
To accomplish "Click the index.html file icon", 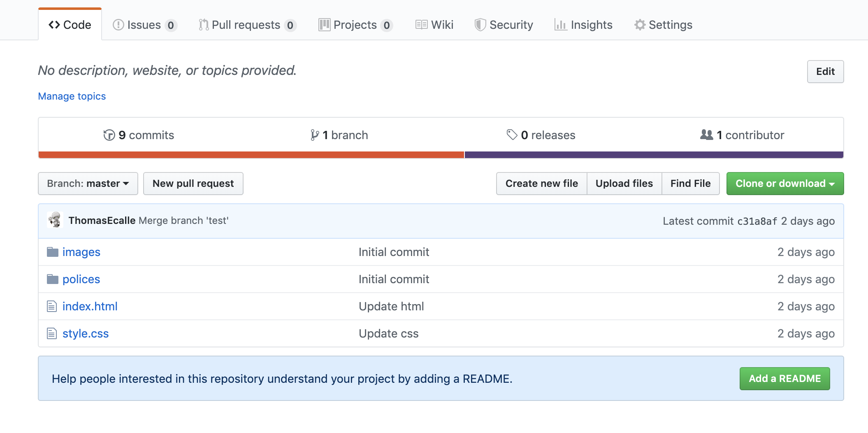I will 52,306.
